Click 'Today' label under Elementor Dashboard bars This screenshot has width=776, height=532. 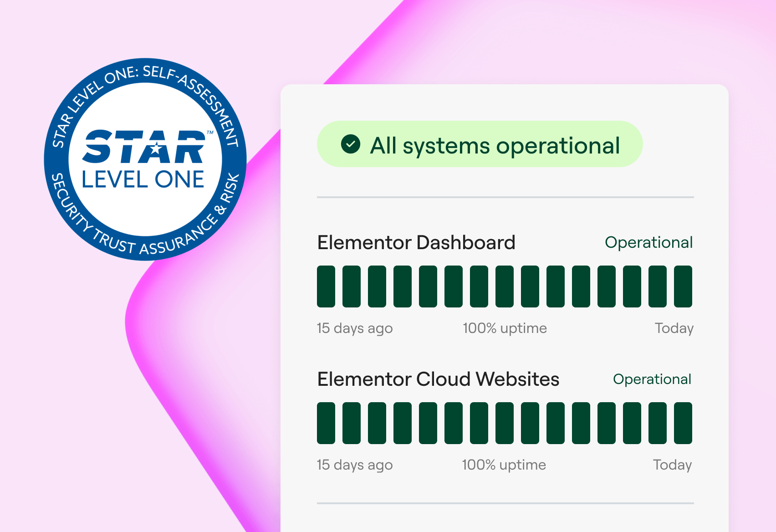pyautogui.click(x=674, y=328)
